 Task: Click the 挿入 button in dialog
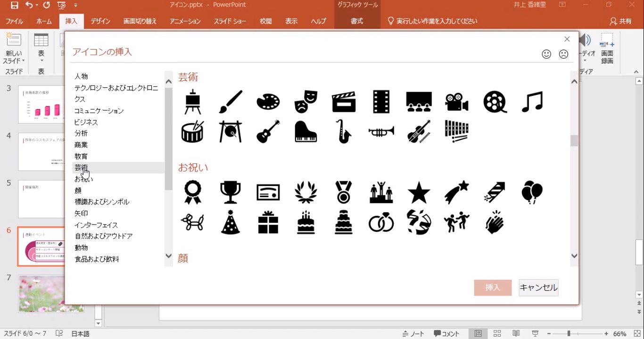[493, 288]
